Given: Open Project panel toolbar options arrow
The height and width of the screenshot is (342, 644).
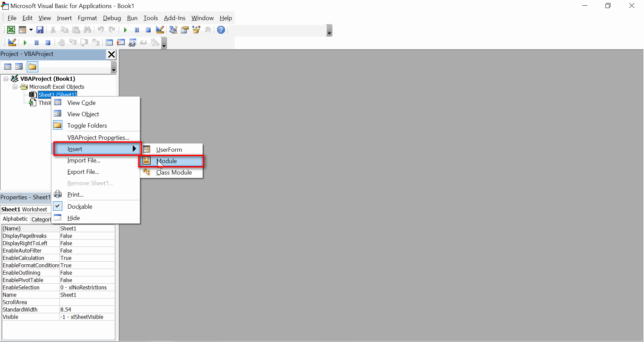Looking at the screenshot, I should click(x=114, y=67).
